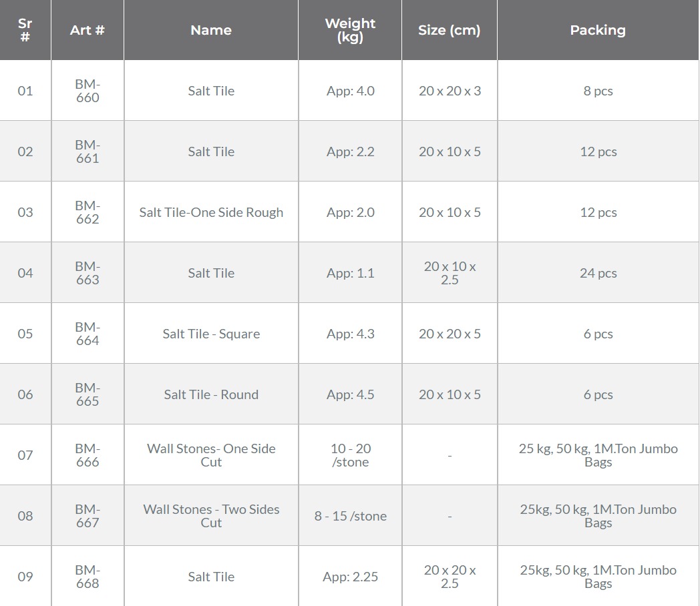Select the Salt Tile-One Side Rough name cell
The height and width of the screenshot is (606, 700).
[211, 212]
